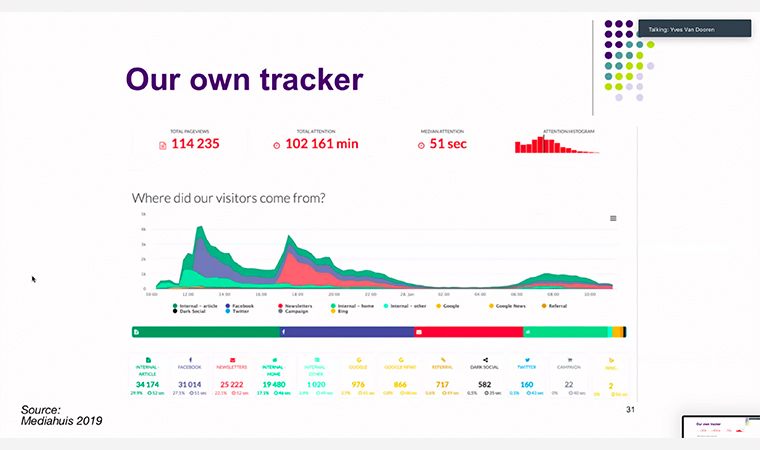Click the clock icon beside 51 sec
The image size is (760, 450).
421,145
